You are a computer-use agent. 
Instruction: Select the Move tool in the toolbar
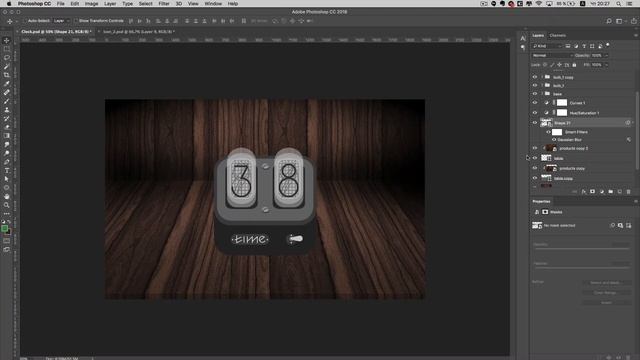[x=7, y=40]
